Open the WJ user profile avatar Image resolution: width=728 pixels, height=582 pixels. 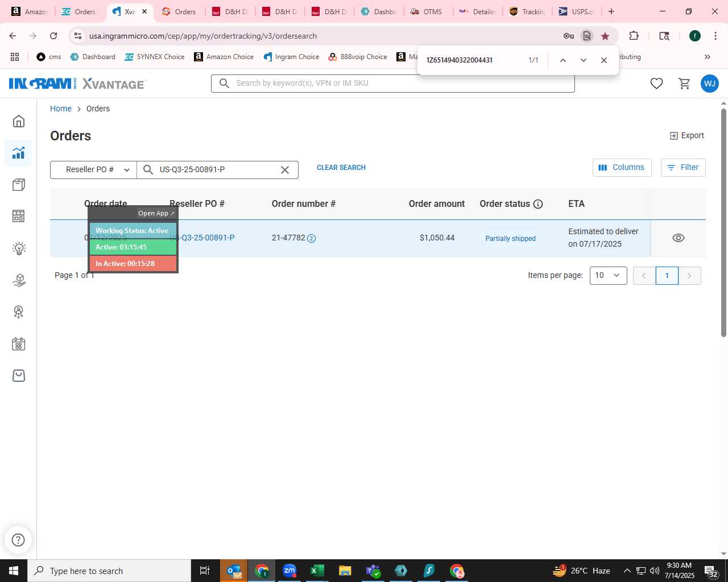coord(710,84)
